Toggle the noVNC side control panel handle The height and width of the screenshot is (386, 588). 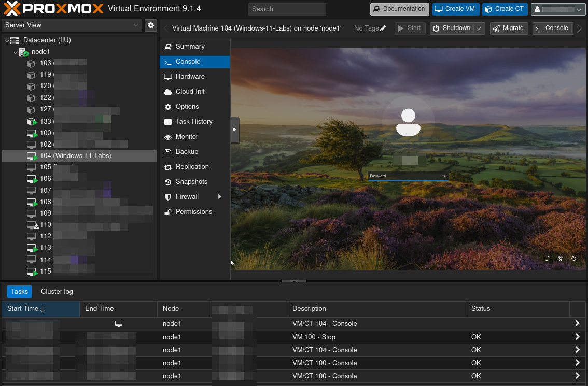[234, 130]
